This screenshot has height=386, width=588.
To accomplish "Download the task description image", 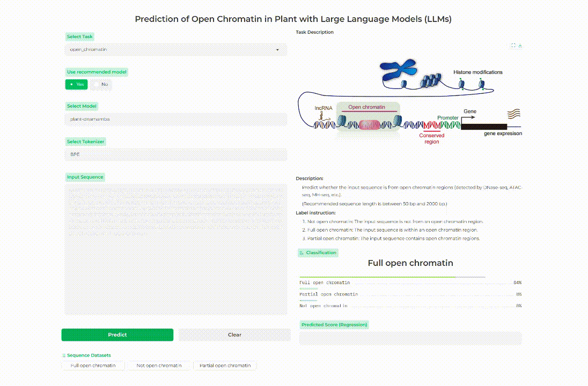I will coord(520,46).
